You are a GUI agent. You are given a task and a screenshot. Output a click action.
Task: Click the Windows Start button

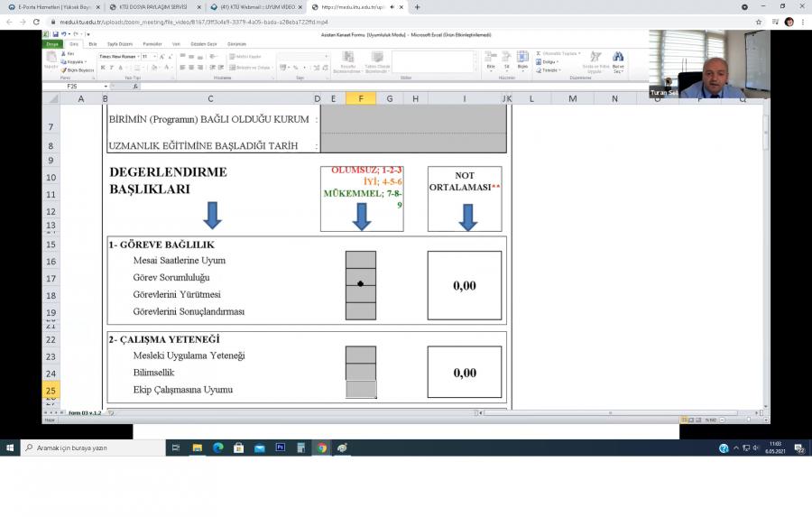[x=10, y=448]
